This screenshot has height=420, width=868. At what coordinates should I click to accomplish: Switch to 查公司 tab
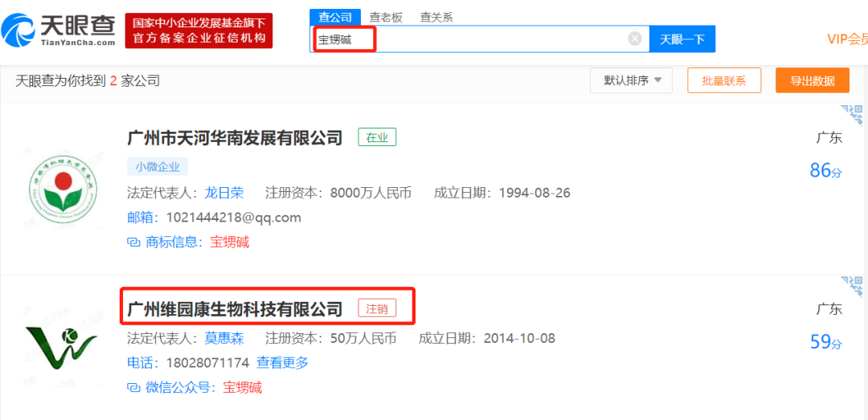pos(335,17)
